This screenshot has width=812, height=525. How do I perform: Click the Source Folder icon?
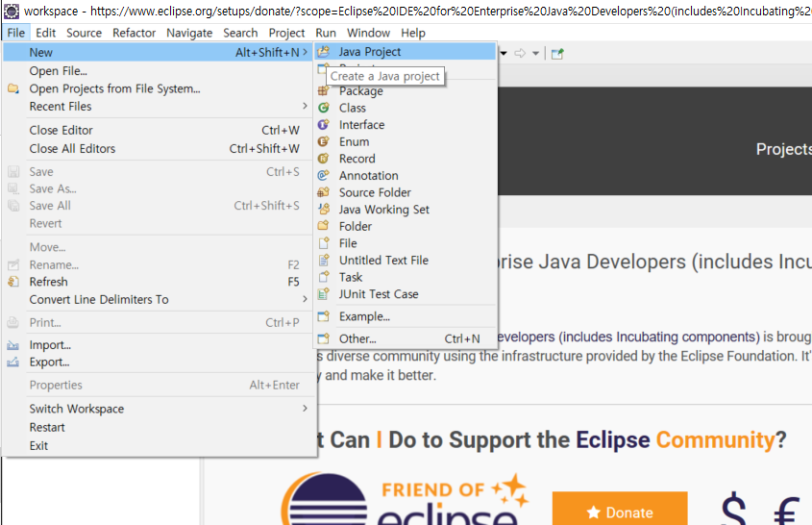324,192
